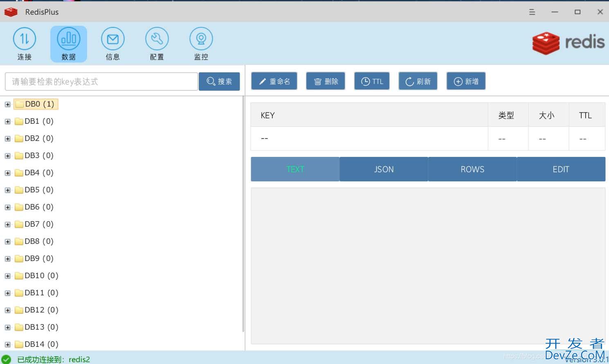
Task: Select the DB10 (0) tree label
Action: [x=41, y=276]
